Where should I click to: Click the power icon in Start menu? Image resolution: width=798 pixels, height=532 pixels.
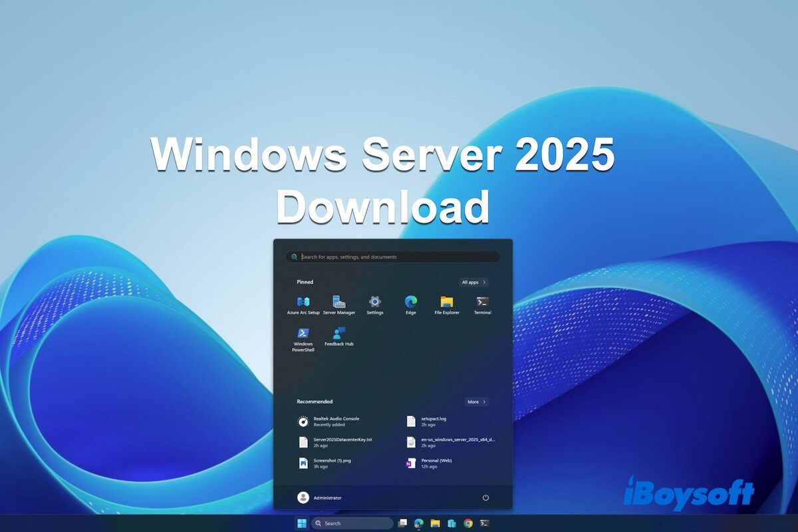485,497
